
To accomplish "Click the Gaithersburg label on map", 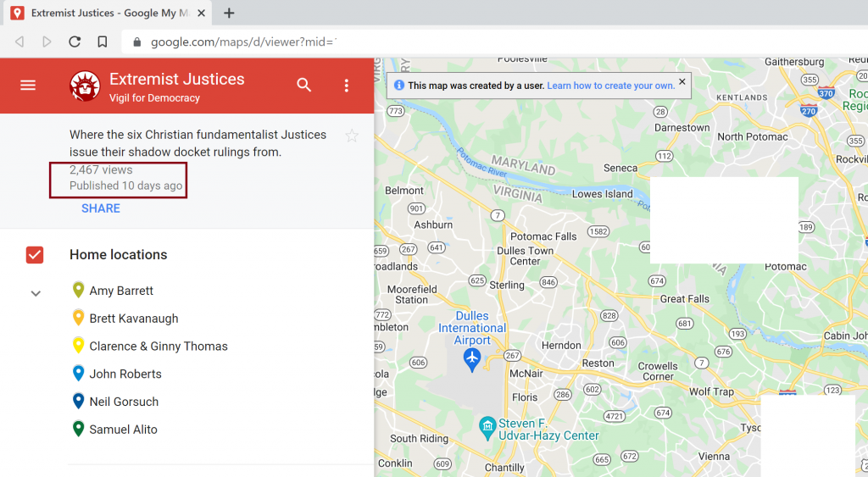I will 794,62.
